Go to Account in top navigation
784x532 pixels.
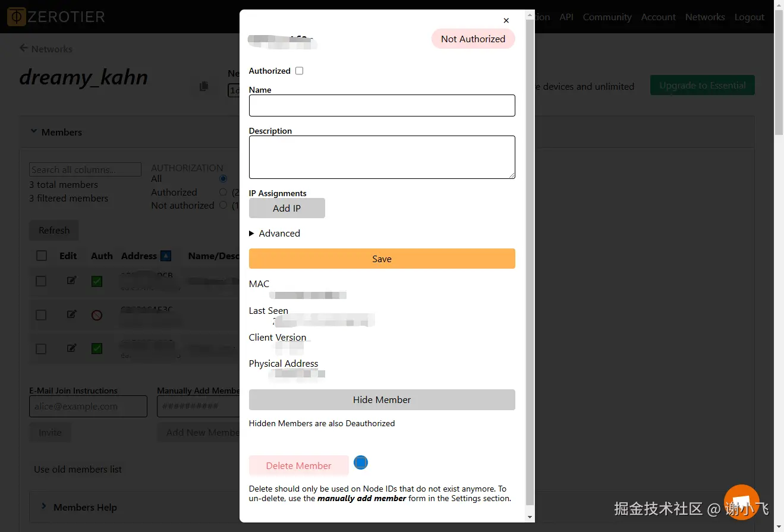click(658, 17)
